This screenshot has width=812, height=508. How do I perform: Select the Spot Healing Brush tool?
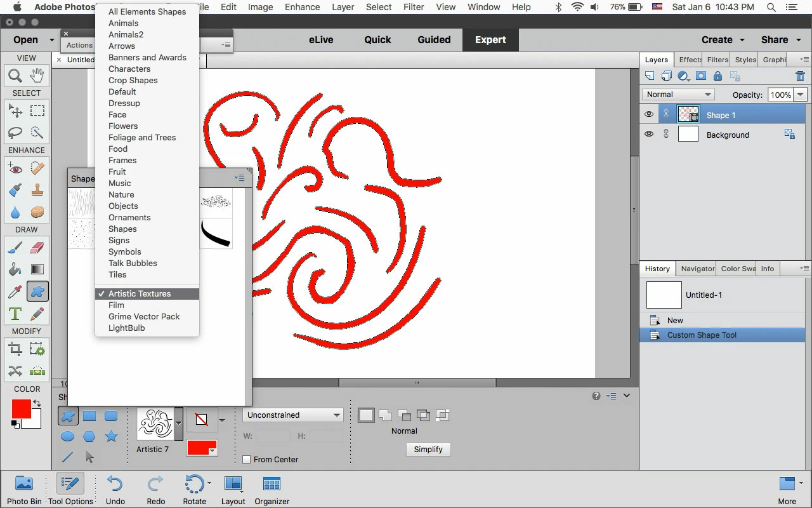click(x=37, y=168)
